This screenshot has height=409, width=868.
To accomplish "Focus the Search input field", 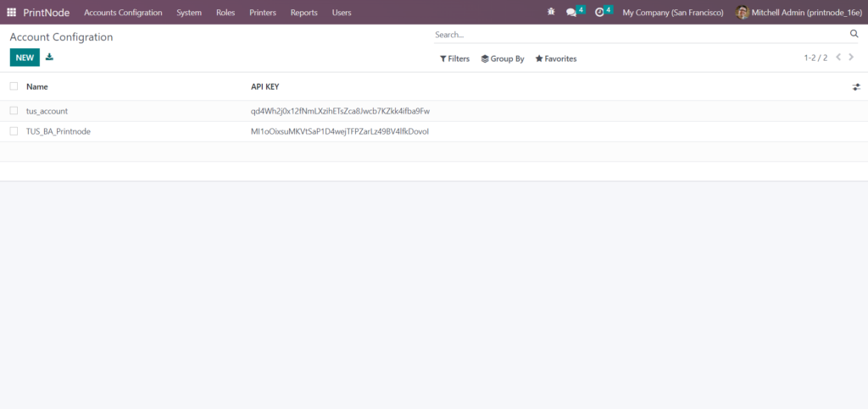I will pos(641,35).
